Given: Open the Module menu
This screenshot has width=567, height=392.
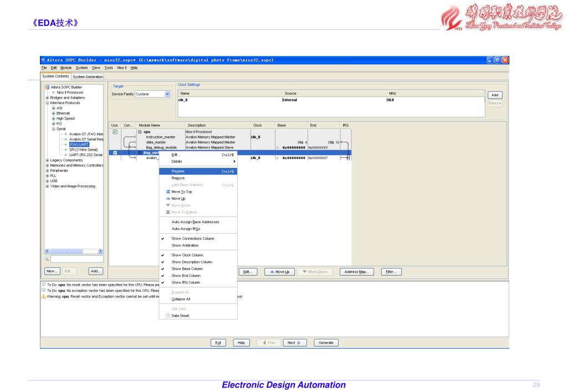Looking at the screenshot, I should 66,68.
